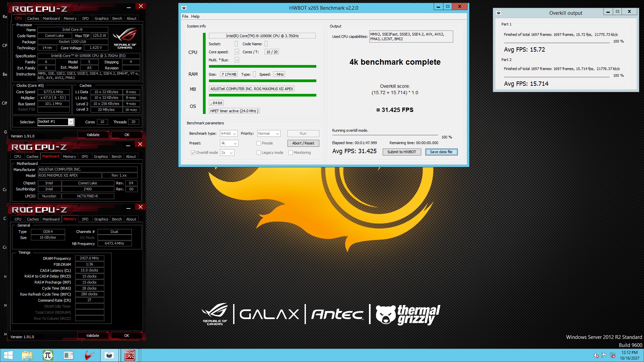Viewport: 644px width, 362px height.
Task: Enable the Monitoring checkbox
Action: (x=290, y=153)
